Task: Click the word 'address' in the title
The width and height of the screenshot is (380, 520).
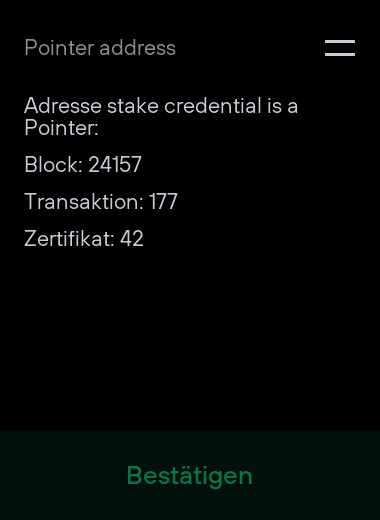Action: [x=137, y=48]
